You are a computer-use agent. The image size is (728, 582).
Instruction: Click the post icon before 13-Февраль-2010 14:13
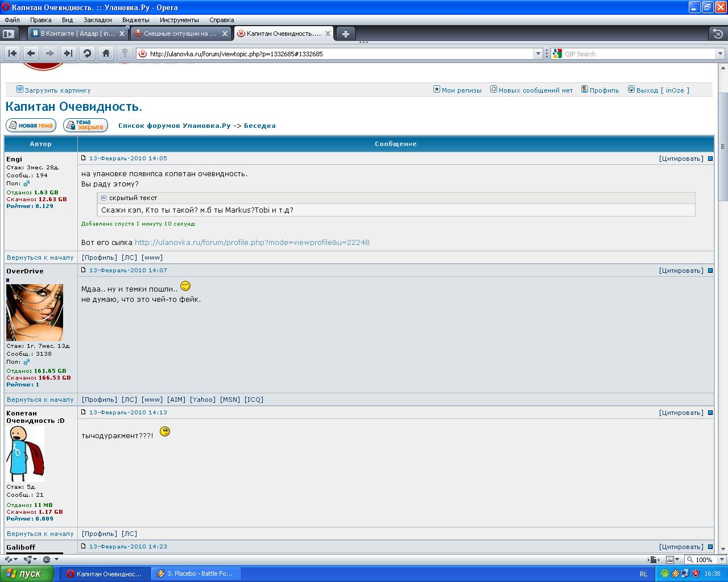84,412
